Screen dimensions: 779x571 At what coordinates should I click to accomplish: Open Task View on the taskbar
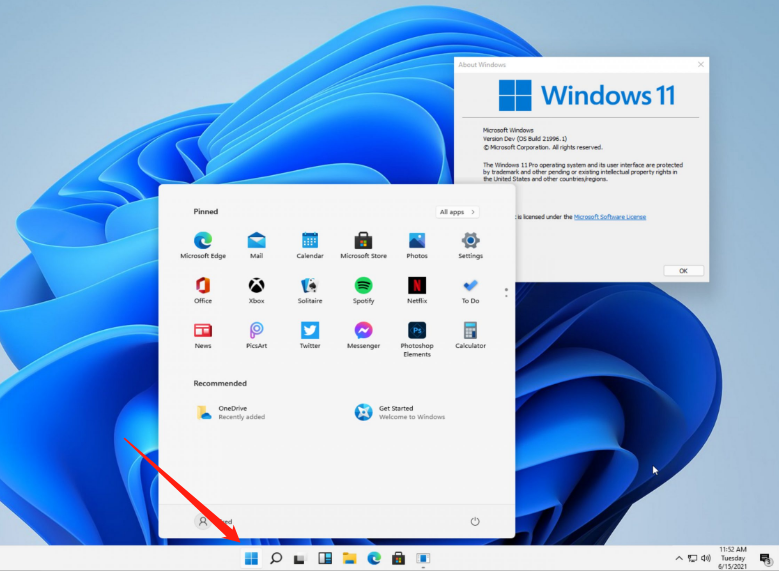point(300,559)
